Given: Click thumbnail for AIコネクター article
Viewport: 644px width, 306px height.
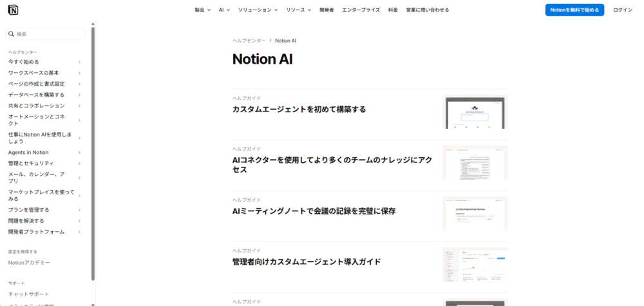Looking at the screenshot, I should (475, 162).
